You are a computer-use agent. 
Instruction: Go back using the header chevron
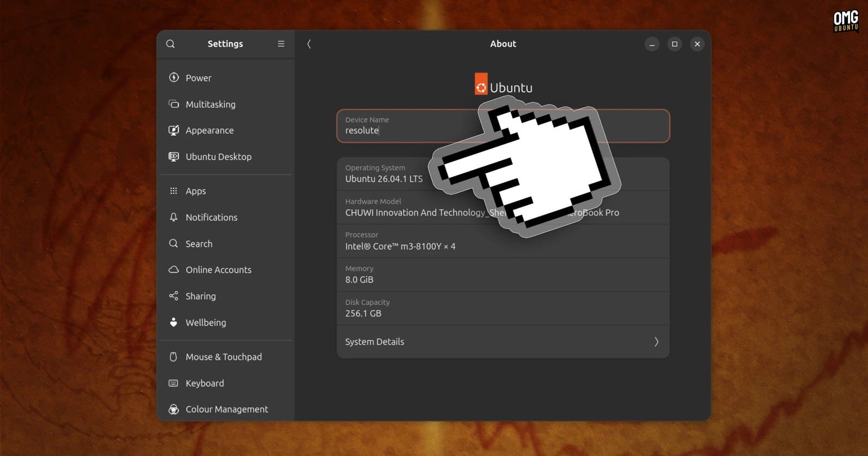309,44
